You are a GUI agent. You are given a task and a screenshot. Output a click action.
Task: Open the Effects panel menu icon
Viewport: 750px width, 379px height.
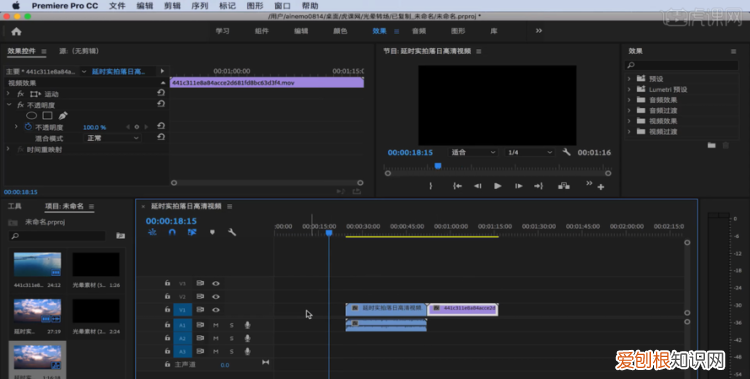tap(733, 51)
